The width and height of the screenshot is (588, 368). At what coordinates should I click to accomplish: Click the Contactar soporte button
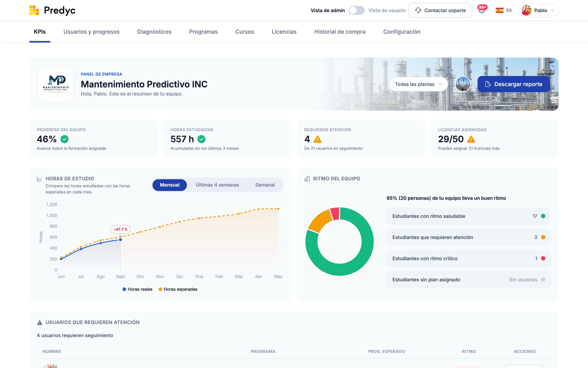coord(440,10)
